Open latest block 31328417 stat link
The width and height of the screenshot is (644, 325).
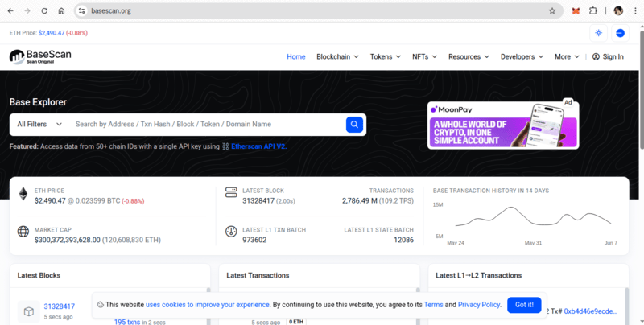point(258,200)
